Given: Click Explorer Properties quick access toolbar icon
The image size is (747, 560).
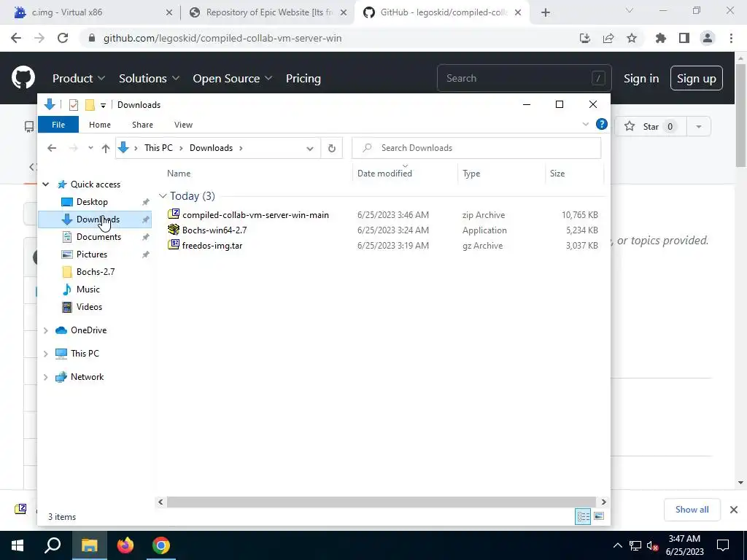Looking at the screenshot, I should [74, 105].
